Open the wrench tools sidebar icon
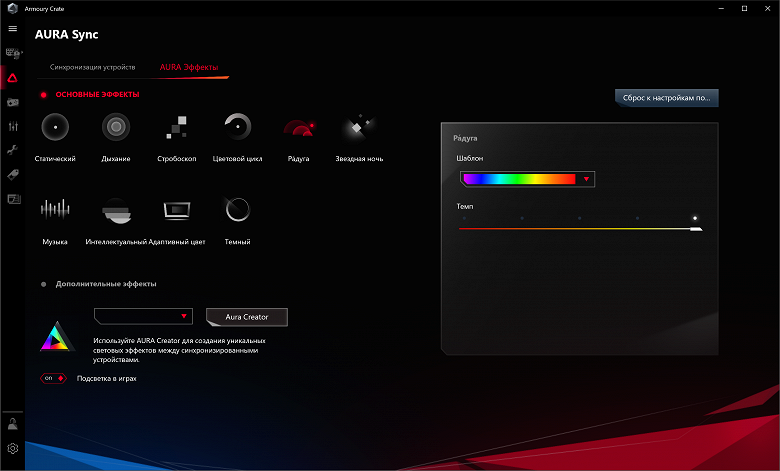This screenshot has width=780, height=471. click(13, 150)
